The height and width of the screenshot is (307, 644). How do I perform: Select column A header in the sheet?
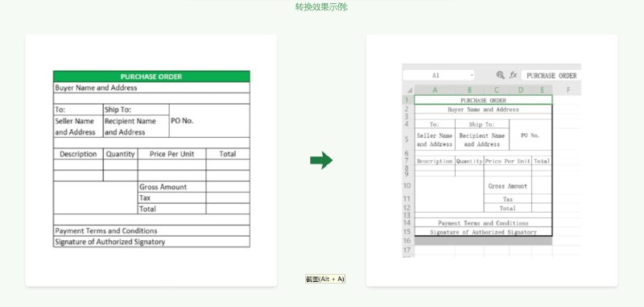coord(435,90)
